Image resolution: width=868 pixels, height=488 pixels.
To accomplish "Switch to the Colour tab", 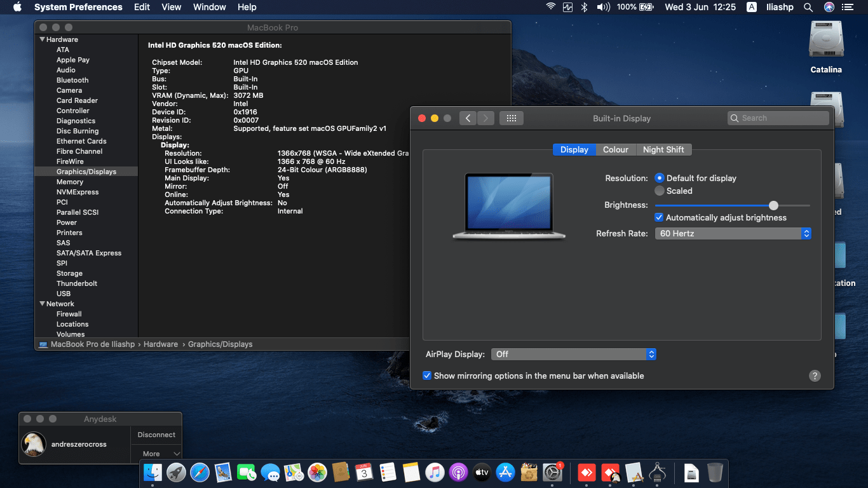I will point(616,150).
